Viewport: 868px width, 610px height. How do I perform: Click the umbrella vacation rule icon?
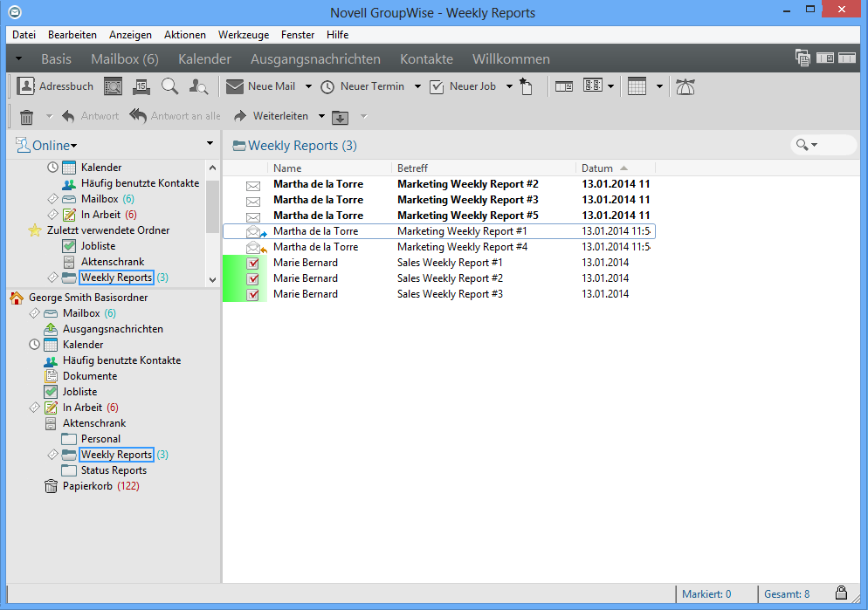point(685,86)
